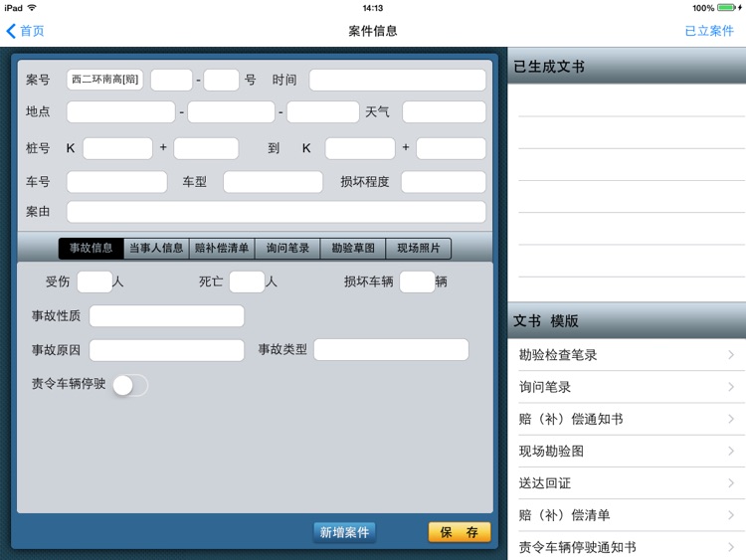The width and height of the screenshot is (746, 560).
Task: Click 天气 input field
Action: click(444, 111)
